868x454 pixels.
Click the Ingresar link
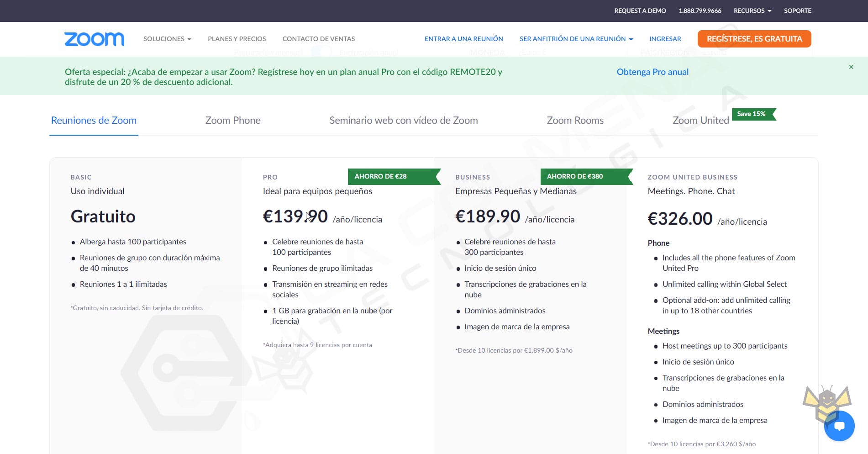point(665,39)
